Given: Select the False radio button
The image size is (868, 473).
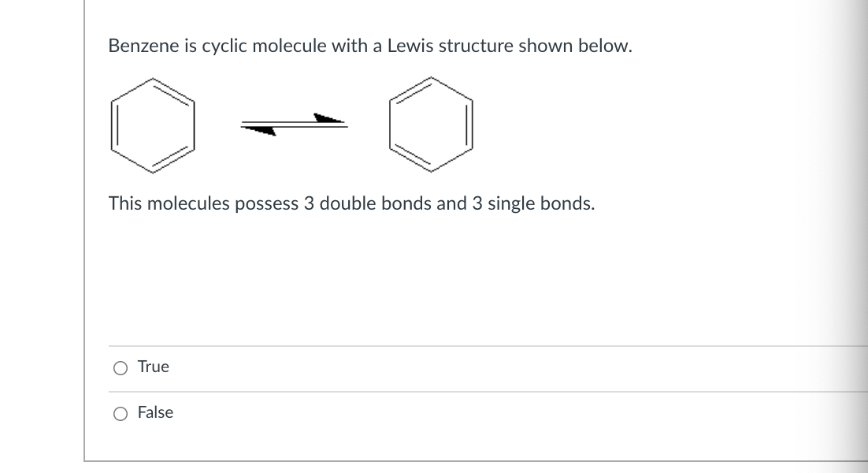Looking at the screenshot, I should 119,412.
